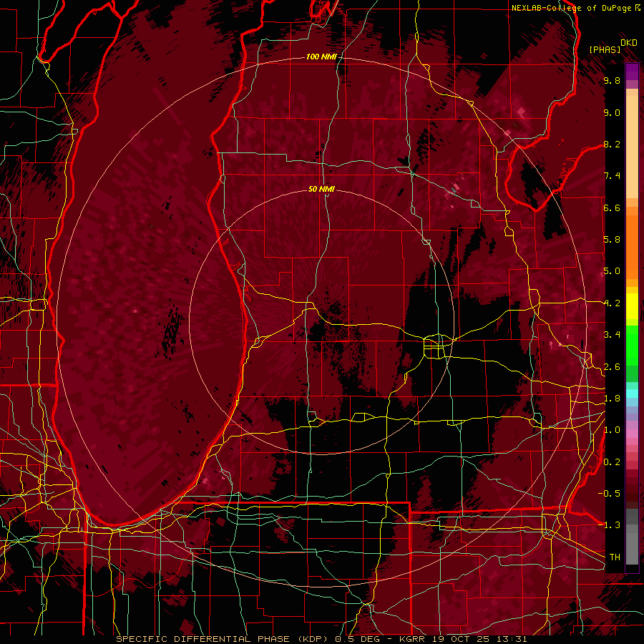
Task: Click the 5.0 scale value
Action: pos(612,271)
